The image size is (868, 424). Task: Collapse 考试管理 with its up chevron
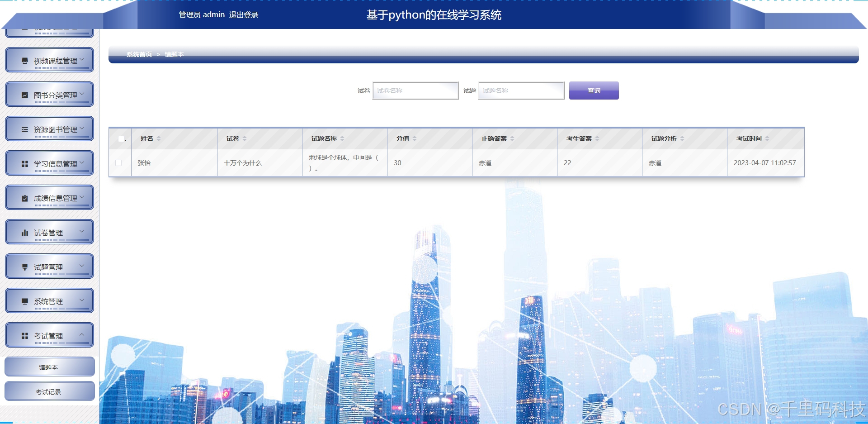click(x=82, y=334)
